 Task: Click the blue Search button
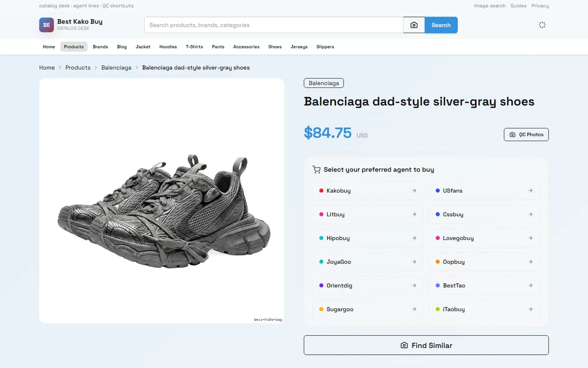click(x=441, y=25)
